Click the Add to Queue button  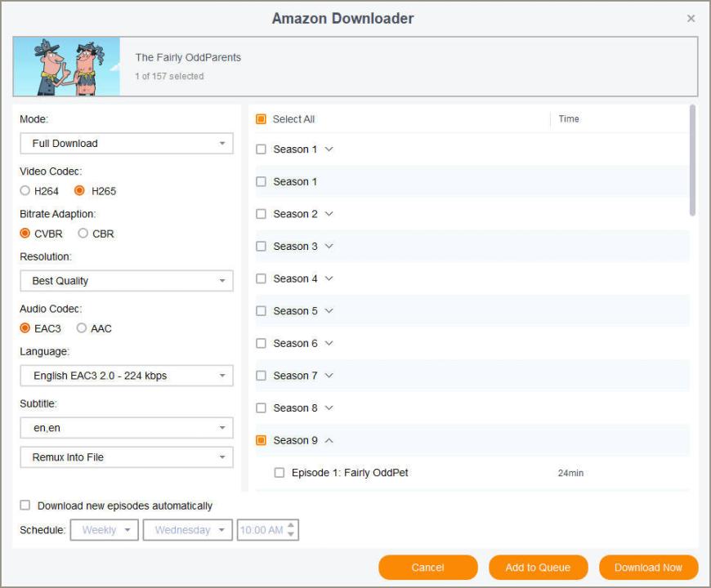tap(537, 568)
